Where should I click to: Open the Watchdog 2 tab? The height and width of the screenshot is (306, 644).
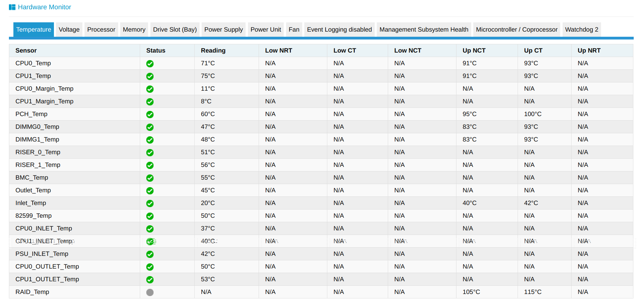click(581, 30)
